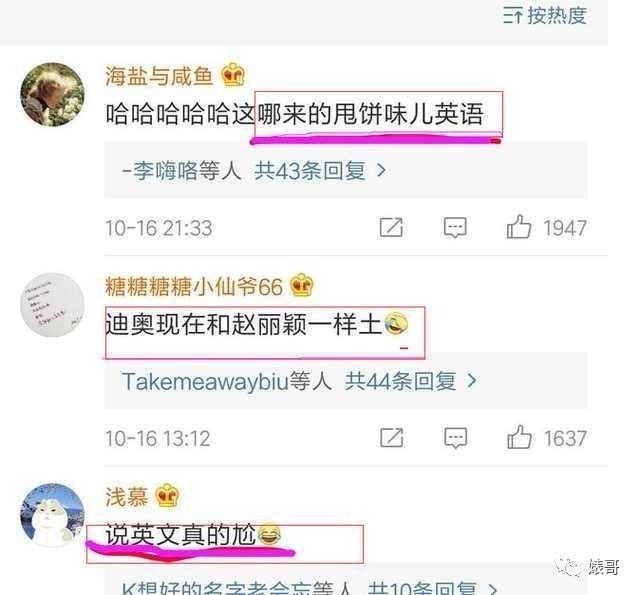Image resolution: width=640 pixels, height=595 pixels.
Task: Open the profile of user 海盐与咸鱼
Action: (159, 76)
